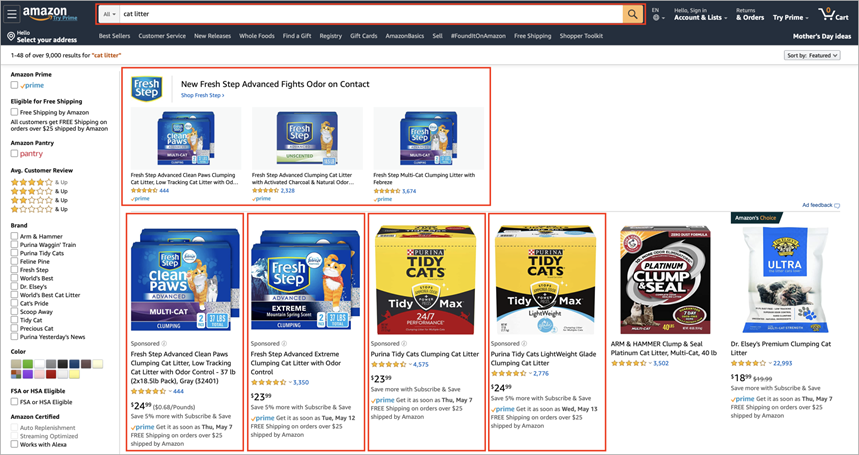This screenshot has height=455, width=859.
Task: Select the green color swatch
Action: pos(27,364)
